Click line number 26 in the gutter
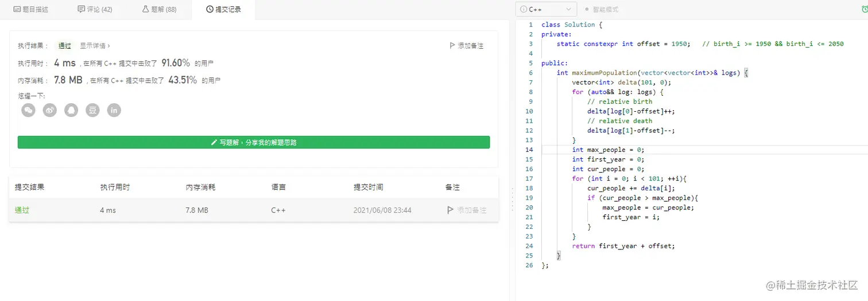This screenshot has width=868, height=301. [529, 265]
